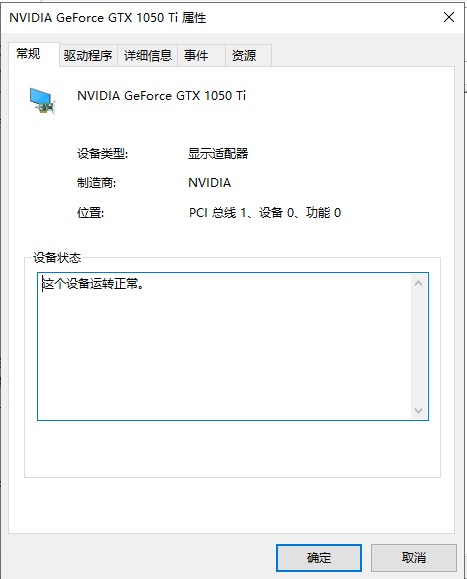Viewport: 467px width, 579px height.
Task: Click the 设备状态 group label
Action: pyautogui.click(x=57, y=257)
